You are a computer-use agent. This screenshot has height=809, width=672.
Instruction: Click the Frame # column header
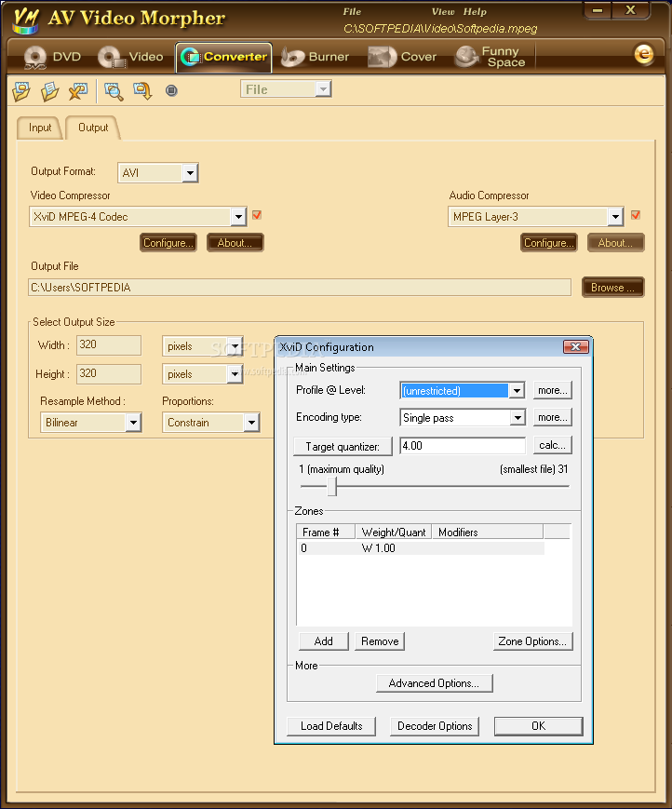pos(326,532)
